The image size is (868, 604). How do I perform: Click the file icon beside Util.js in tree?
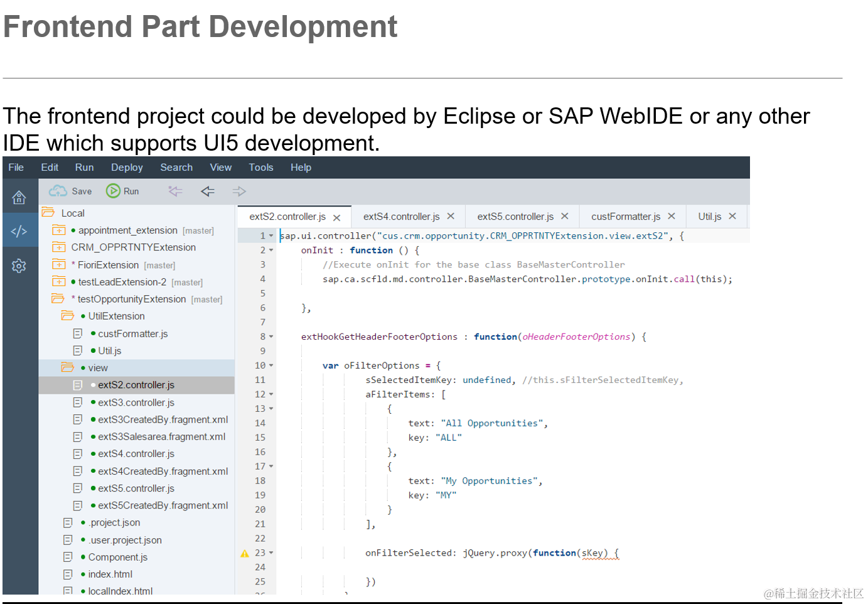pos(78,350)
